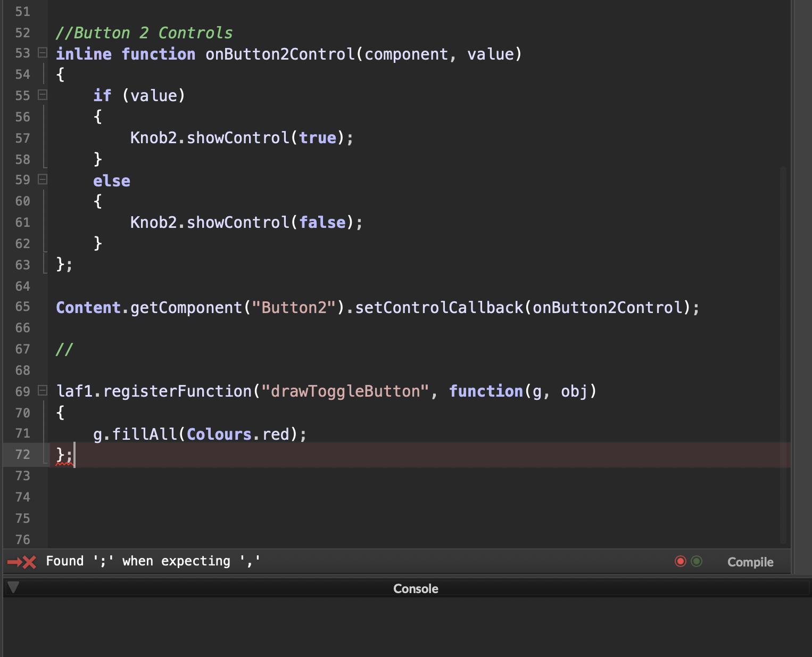Click on 'Knob2.showControl(false);' line
Screen dimensions: 812x657
(247, 222)
